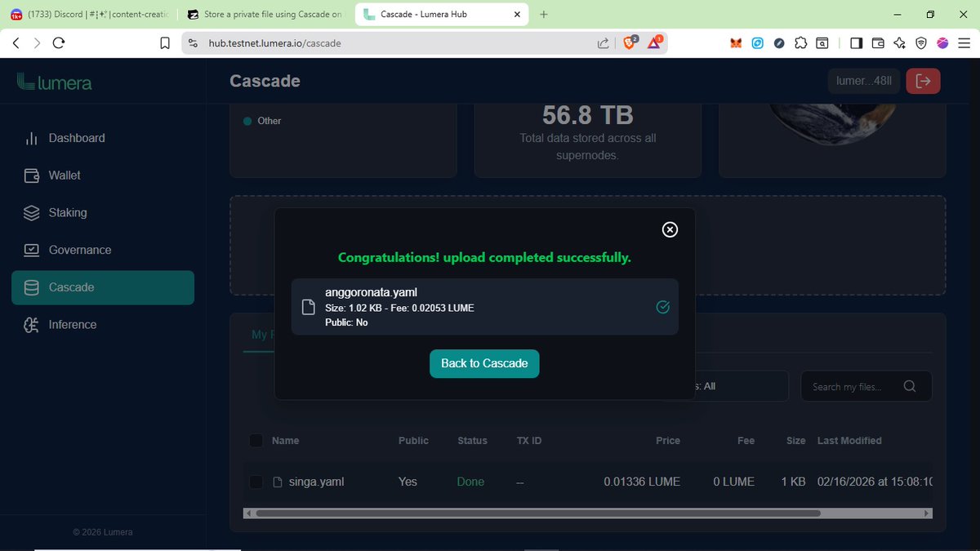Click the Cascade database icon

coord(32,287)
